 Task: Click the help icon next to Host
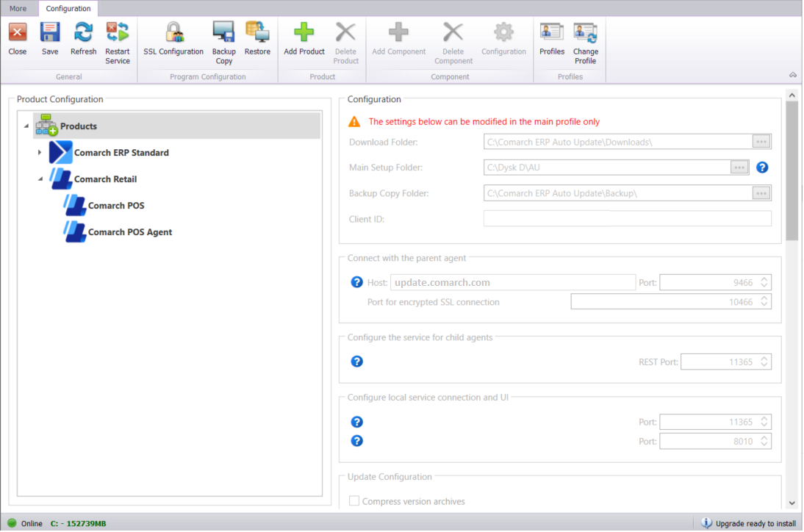tap(357, 282)
